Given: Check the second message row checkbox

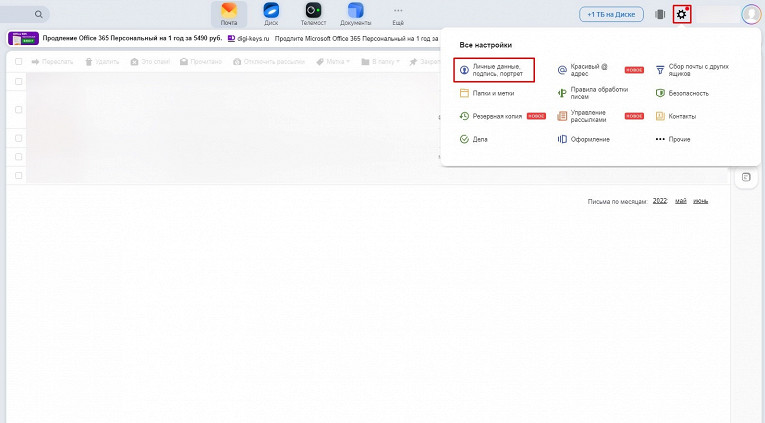Looking at the screenshot, I should pos(19,110).
